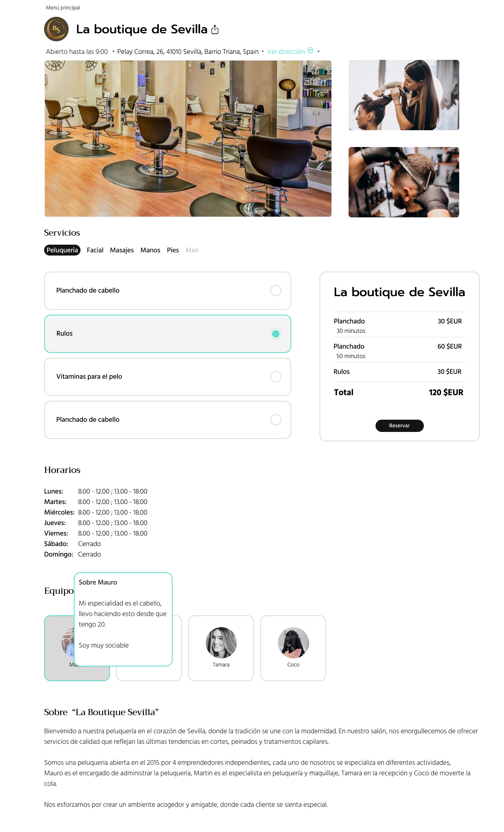The height and width of the screenshot is (832, 504).
Task: Click the BS salon logo
Action: point(56,29)
